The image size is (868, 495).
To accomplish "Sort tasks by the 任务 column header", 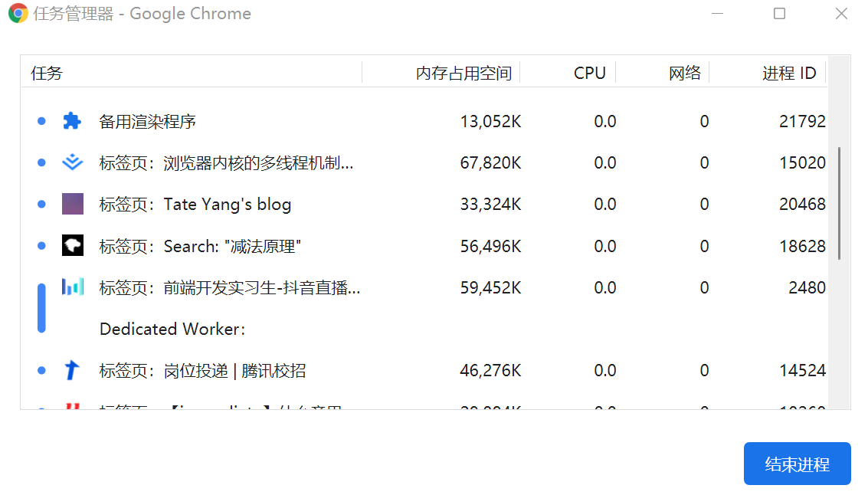I will 47,73.
